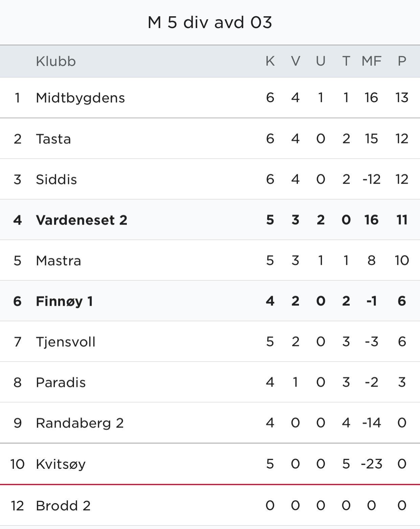420x529 pixels.
Task: Open the Midtbygdens club row
Action: click(80, 98)
